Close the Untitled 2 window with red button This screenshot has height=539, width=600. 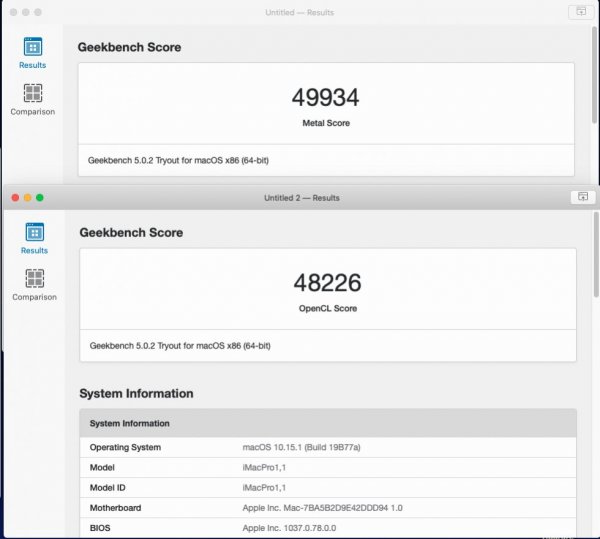coord(14,198)
